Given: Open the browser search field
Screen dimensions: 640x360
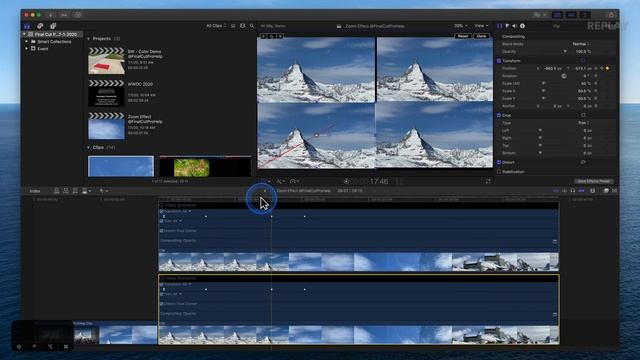Looking at the screenshot, I should pos(252,26).
